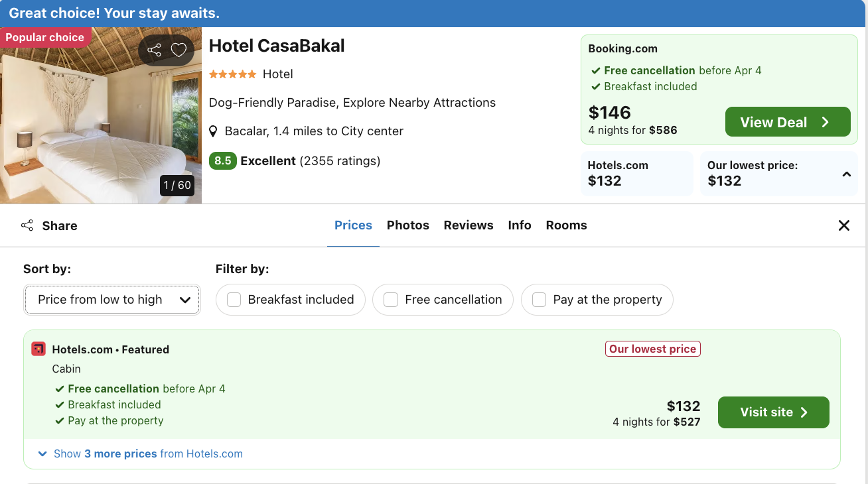This screenshot has height=484, width=868.
Task: Open the hotel bedroom photo thumbnail
Action: (101, 116)
